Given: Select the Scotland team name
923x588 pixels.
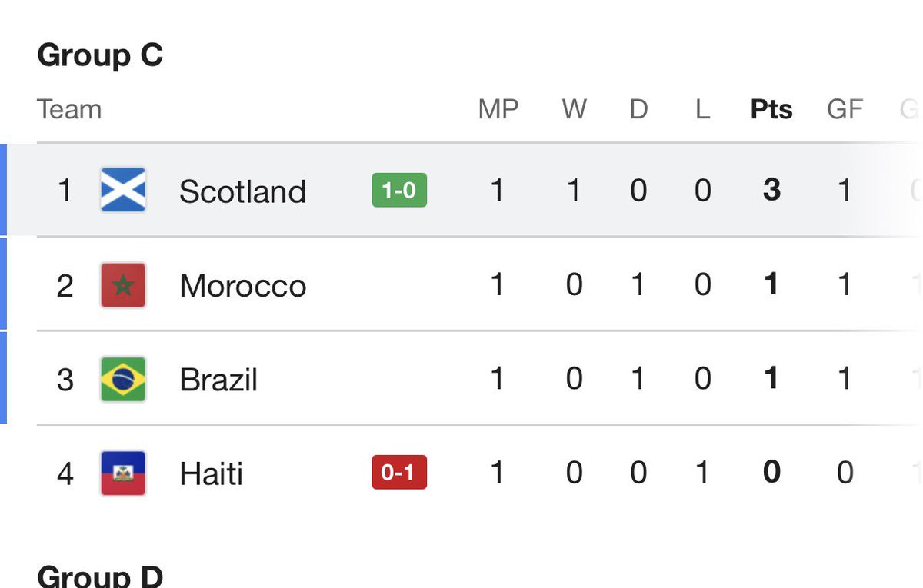Looking at the screenshot, I should [242, 191].
